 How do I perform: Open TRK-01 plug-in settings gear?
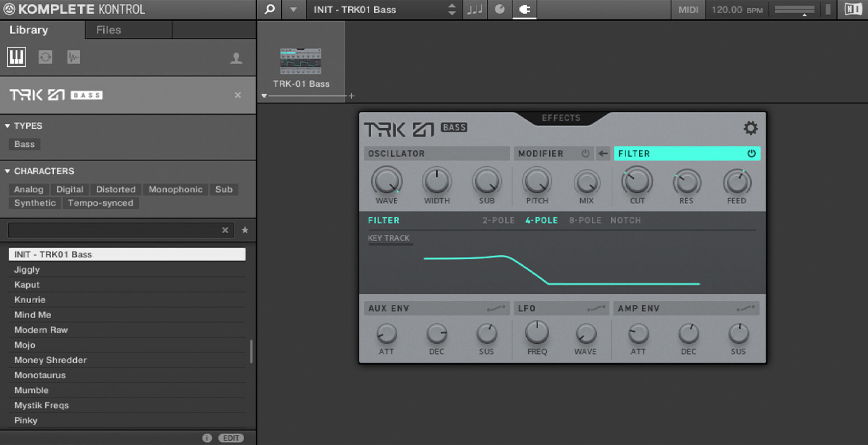pyautogui.click(x=750, y=128)
